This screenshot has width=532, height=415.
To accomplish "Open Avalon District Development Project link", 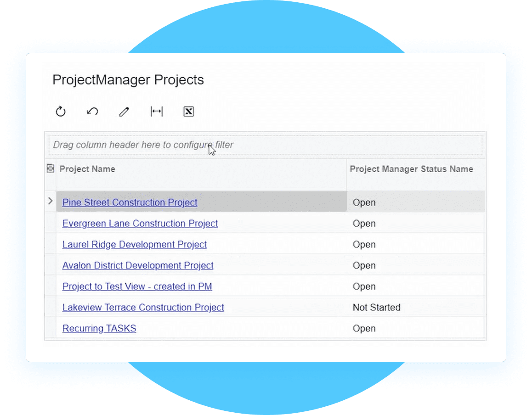I will click(x=138, y=265).
